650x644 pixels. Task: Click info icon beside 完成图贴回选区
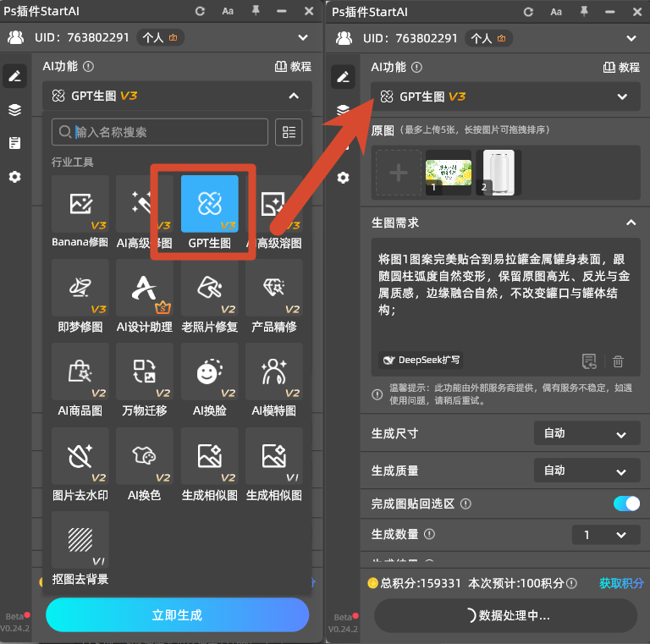pos(465,504)
